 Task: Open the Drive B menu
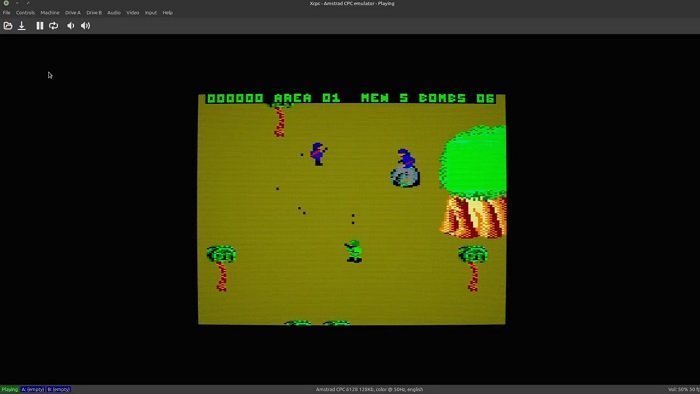click(94, 12)
